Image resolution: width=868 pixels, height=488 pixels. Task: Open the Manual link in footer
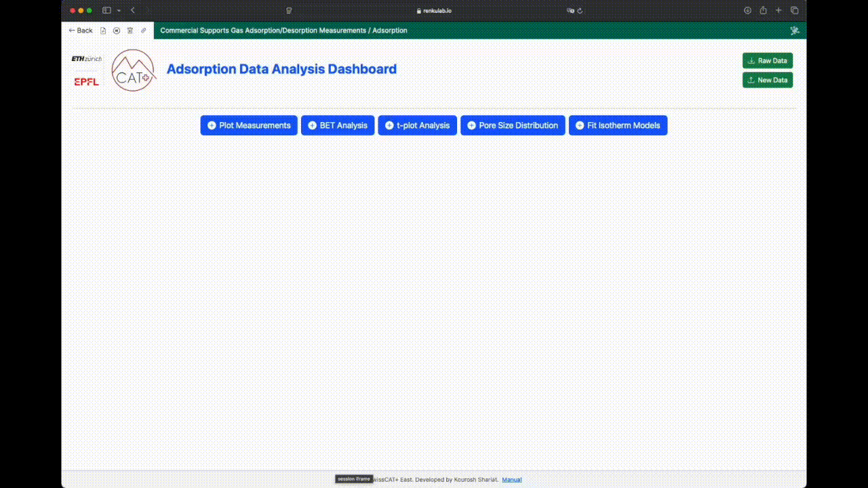point(512,479)
